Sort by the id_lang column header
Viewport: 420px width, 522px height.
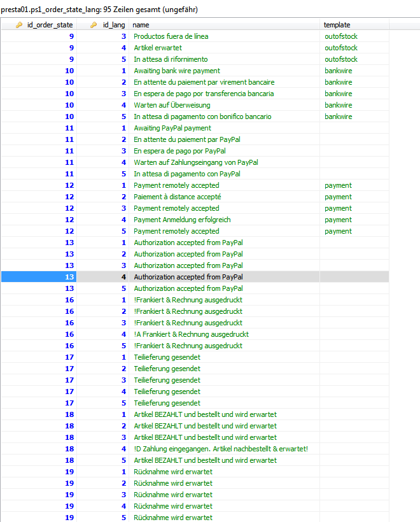click(103, 25)
